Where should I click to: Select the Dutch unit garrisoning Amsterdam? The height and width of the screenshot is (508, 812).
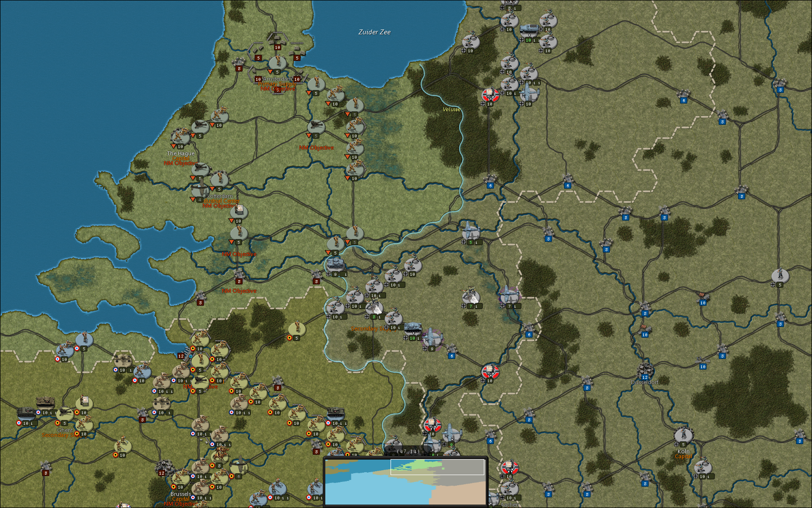[277, 62]
